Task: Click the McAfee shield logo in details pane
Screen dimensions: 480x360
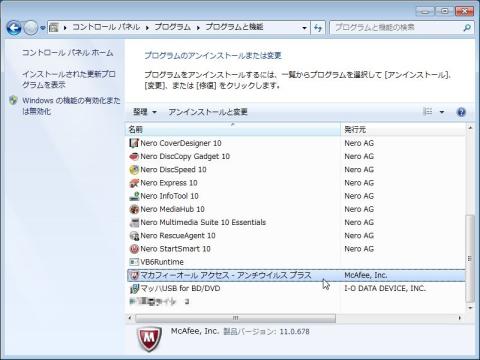Action: point(149,340)
